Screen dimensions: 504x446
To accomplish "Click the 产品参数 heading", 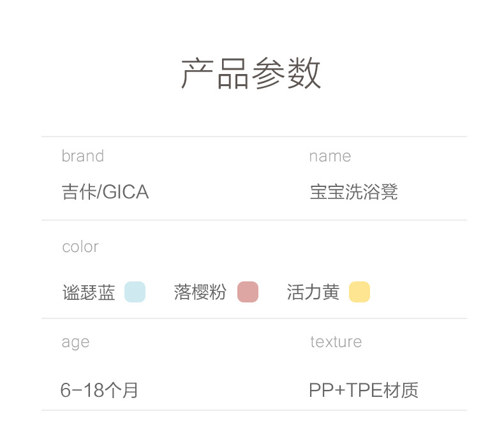I will pyautogui.click(x=251, y=73).
